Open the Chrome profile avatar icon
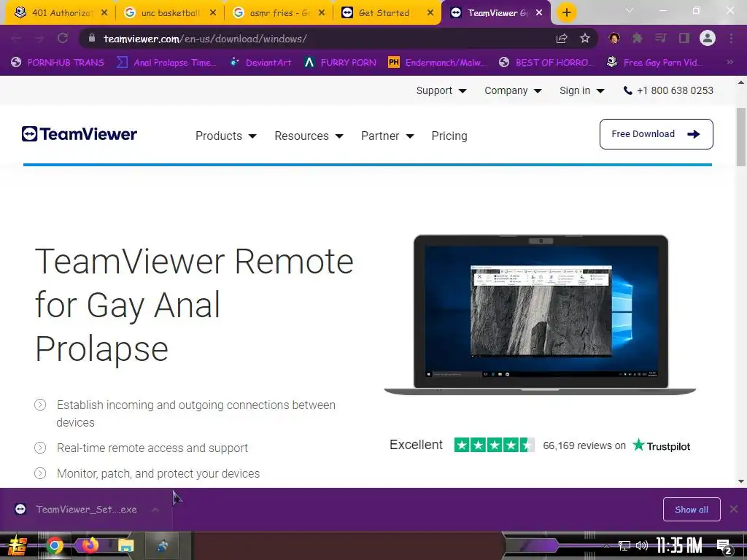747x560 pixels. click(x=708, y=38)
